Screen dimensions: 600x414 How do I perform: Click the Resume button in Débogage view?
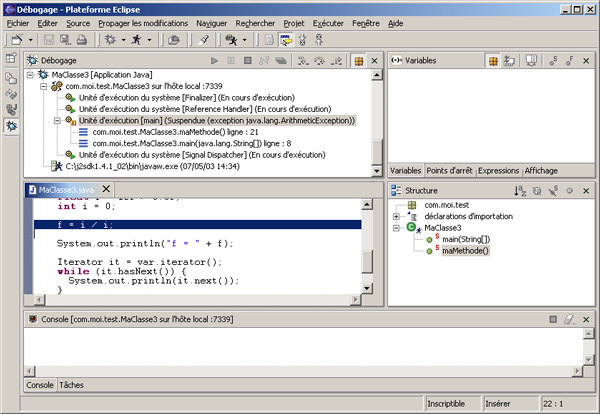213,61
